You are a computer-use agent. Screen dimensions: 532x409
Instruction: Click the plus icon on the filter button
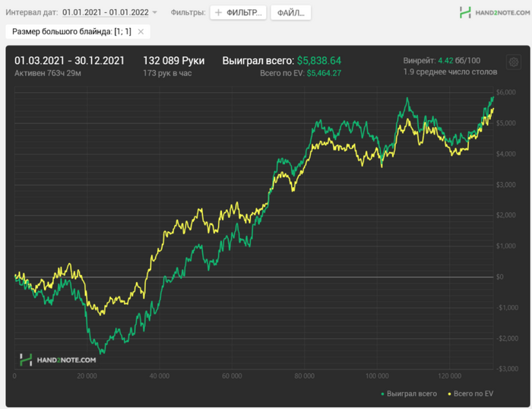[x=219, y=13]
